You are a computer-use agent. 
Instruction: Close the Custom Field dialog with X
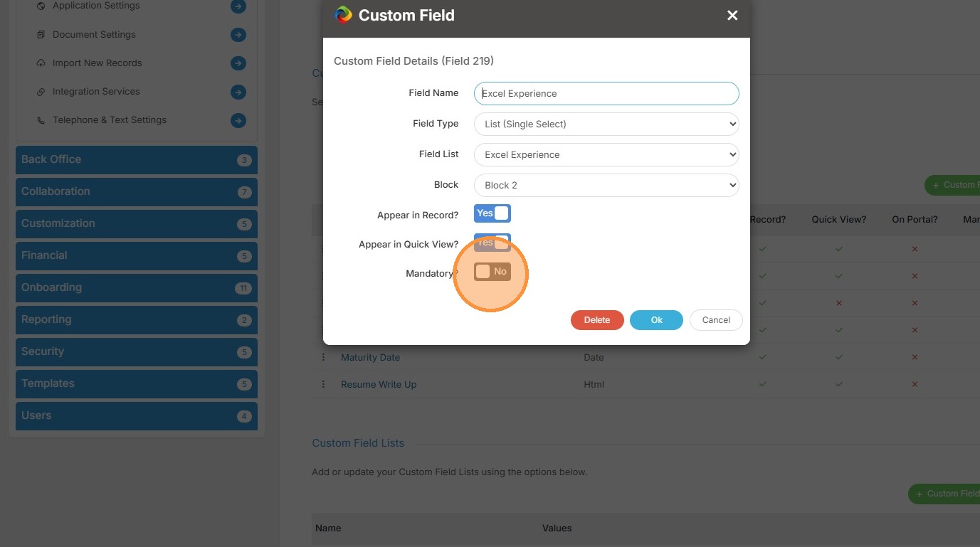tap(732, 16)
